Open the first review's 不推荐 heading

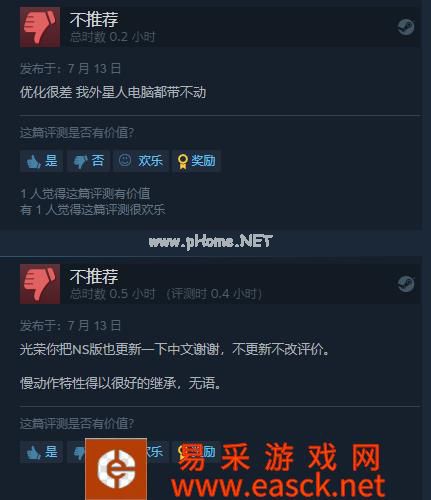click(94, 19)
